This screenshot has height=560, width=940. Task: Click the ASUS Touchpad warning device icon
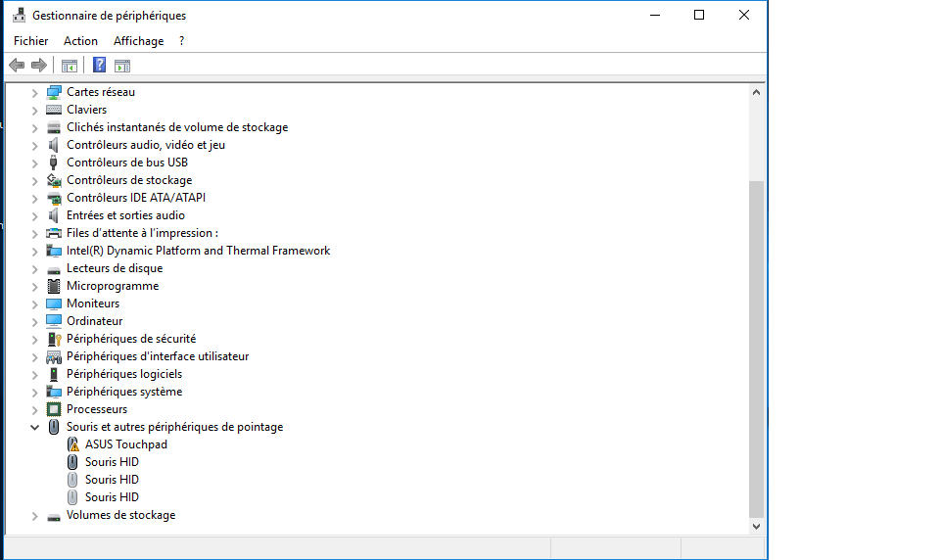pyautogui.click(x=72, y=444)
